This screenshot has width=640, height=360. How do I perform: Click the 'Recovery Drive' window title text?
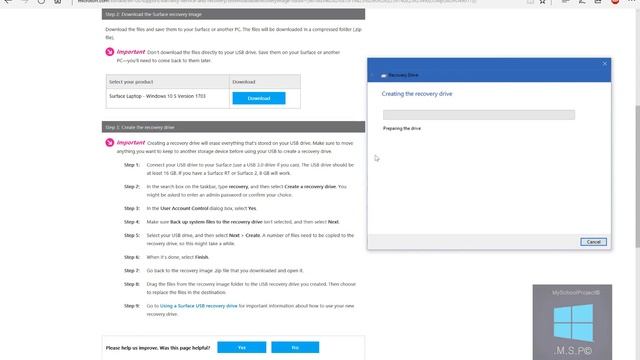coord(403,75)
